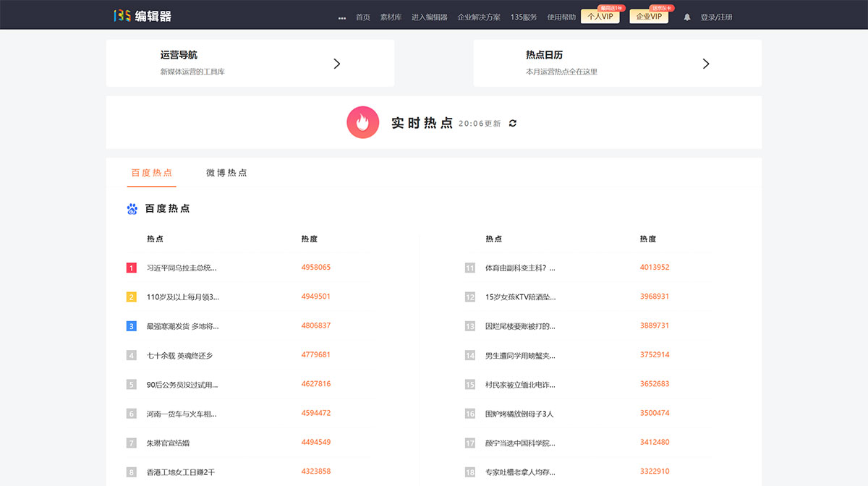Click the red rank badge 1

tap(131, 267)
